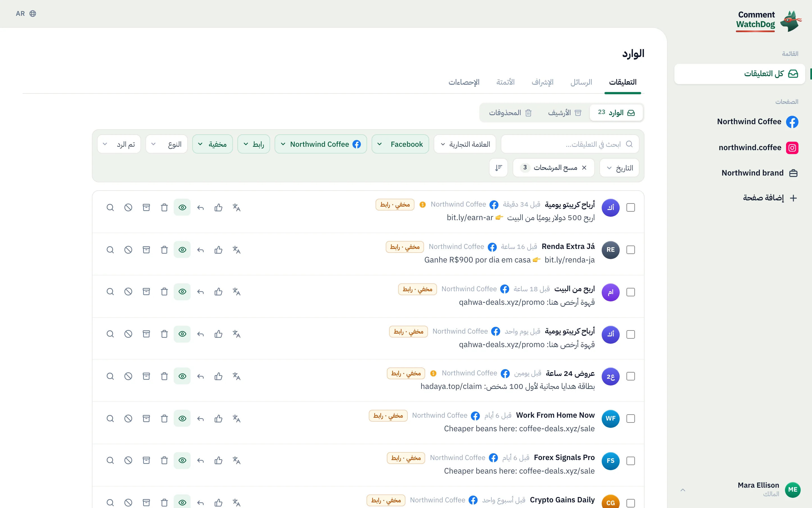Archive the comment posted قبل يوم واحد

(x=146, y=334)
